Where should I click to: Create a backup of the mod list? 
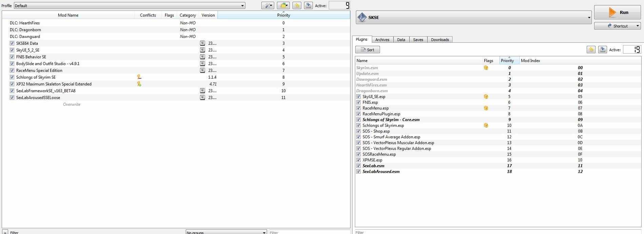click(x=308, y=5)
